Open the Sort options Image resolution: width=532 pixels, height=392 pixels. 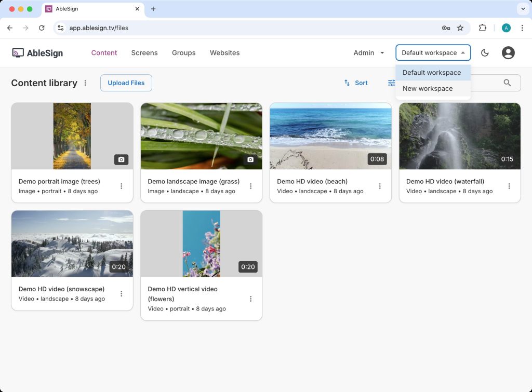pyautogui.click(x=356, y=83)
